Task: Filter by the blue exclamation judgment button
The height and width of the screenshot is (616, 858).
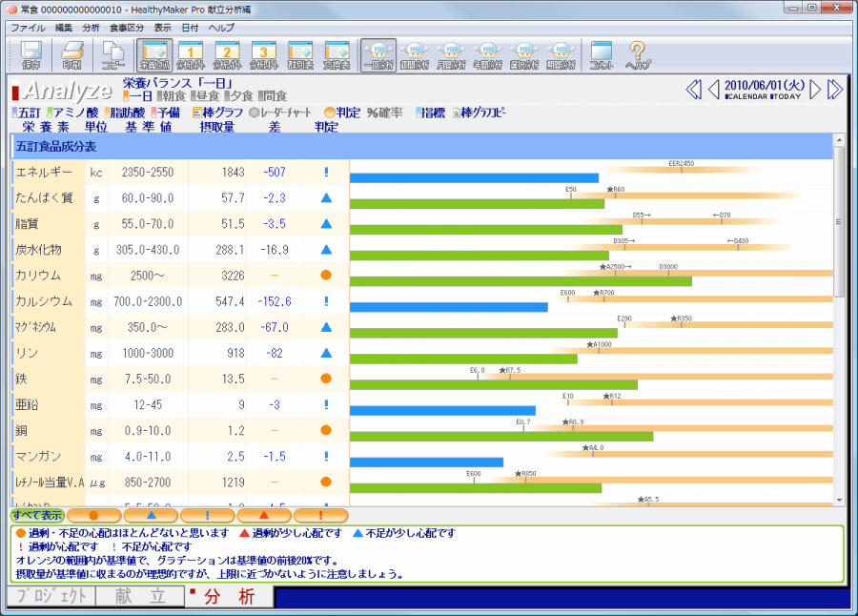Action: pos(208,515)
